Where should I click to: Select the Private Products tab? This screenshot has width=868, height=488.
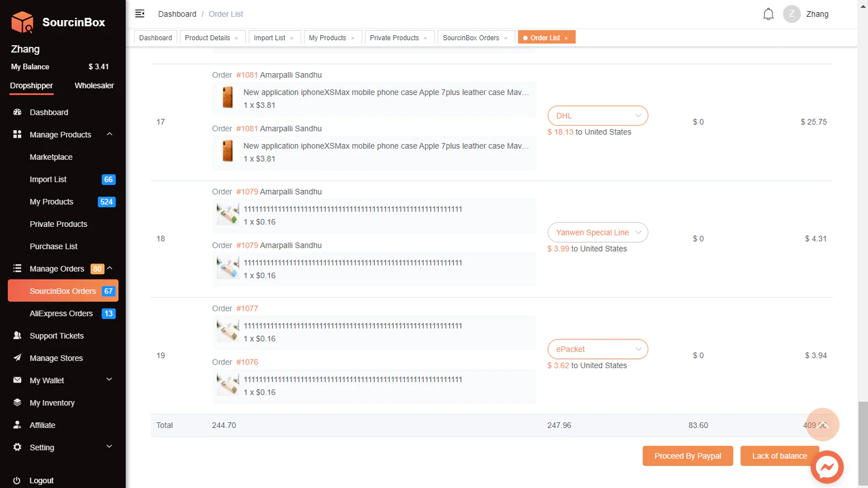[394, 38]
